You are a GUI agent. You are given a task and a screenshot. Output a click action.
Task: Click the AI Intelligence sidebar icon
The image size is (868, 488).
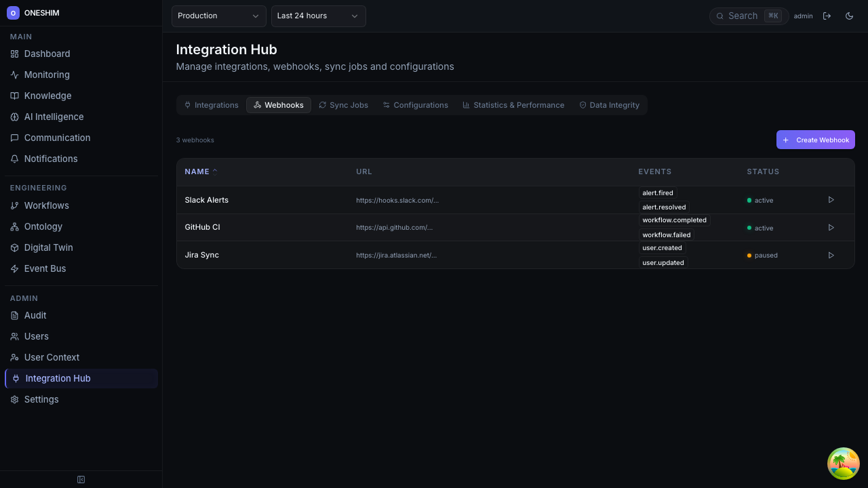15,117
